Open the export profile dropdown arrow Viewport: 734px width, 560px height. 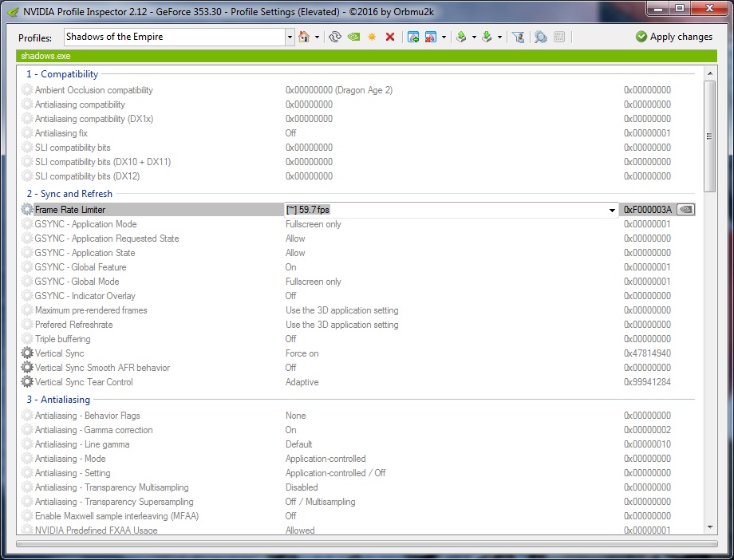click(474, 37)
